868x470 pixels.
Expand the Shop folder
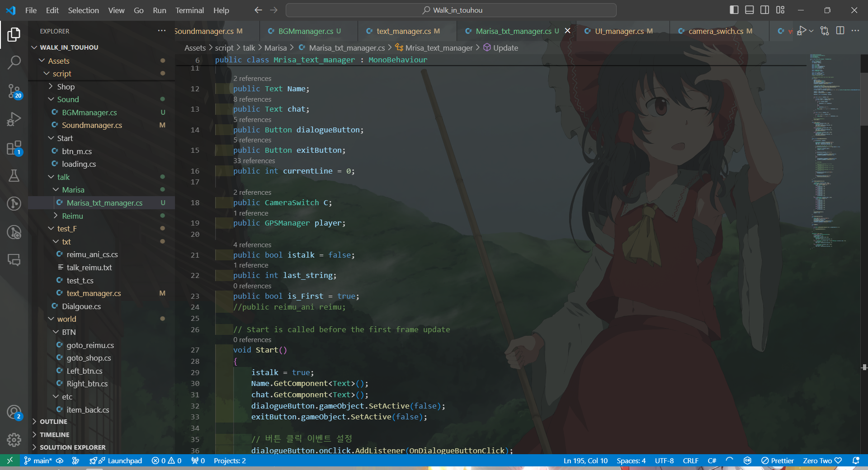tap(101, 86)
